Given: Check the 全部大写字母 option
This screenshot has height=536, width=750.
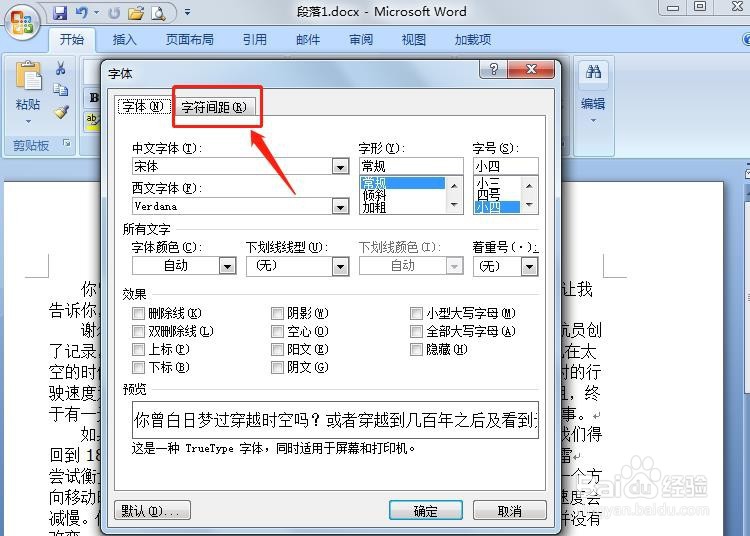Looking at the screenshot, I should pyautogui.click(x=416, y=331).
